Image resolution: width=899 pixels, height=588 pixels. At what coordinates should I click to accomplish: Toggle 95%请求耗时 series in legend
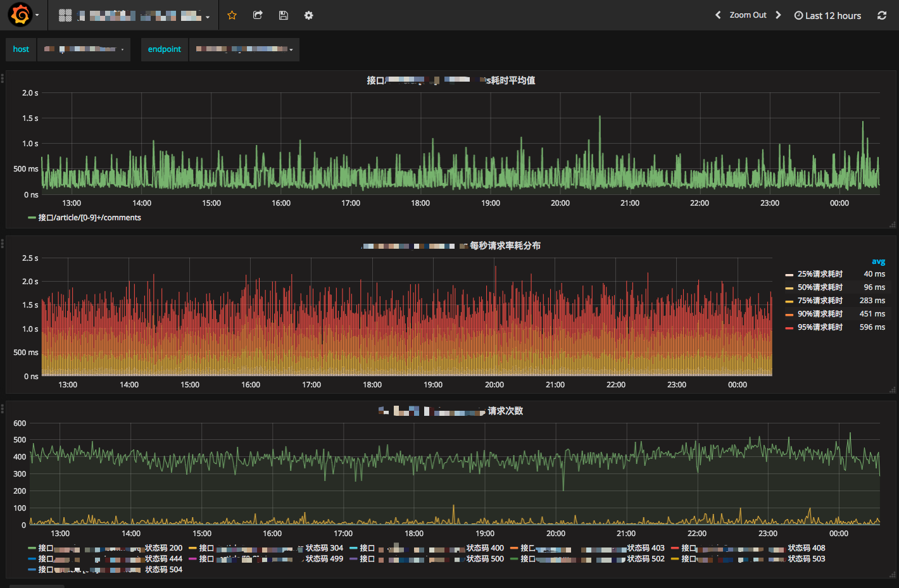coord(820,327)
